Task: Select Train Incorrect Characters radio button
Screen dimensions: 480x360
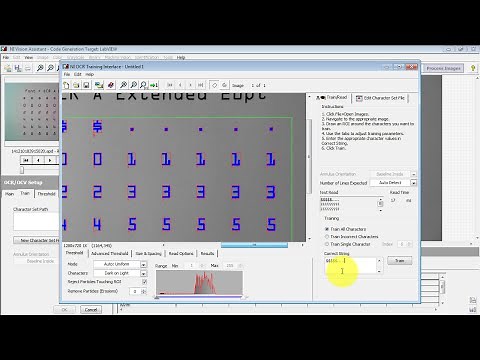Action: pos(327,237)
